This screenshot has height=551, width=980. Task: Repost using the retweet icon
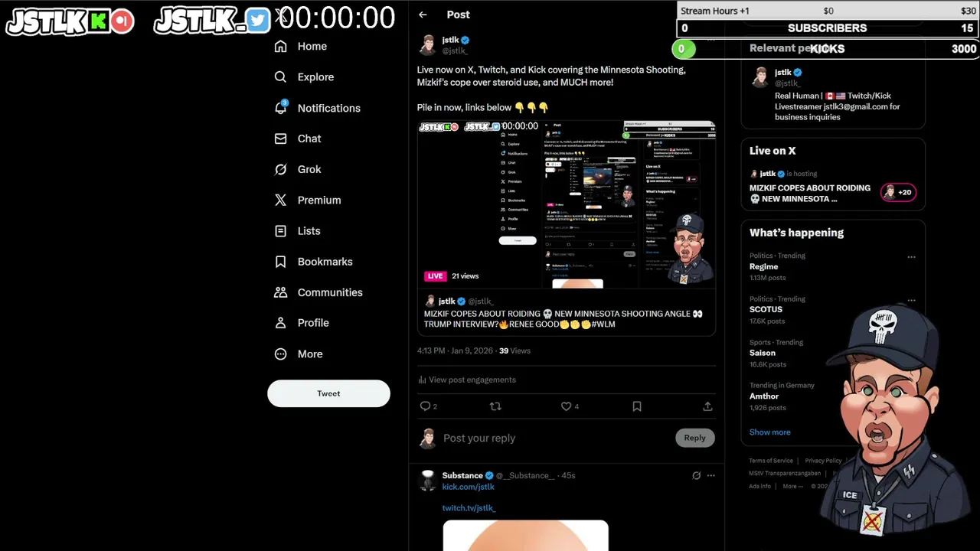click(x=495, y=406)
